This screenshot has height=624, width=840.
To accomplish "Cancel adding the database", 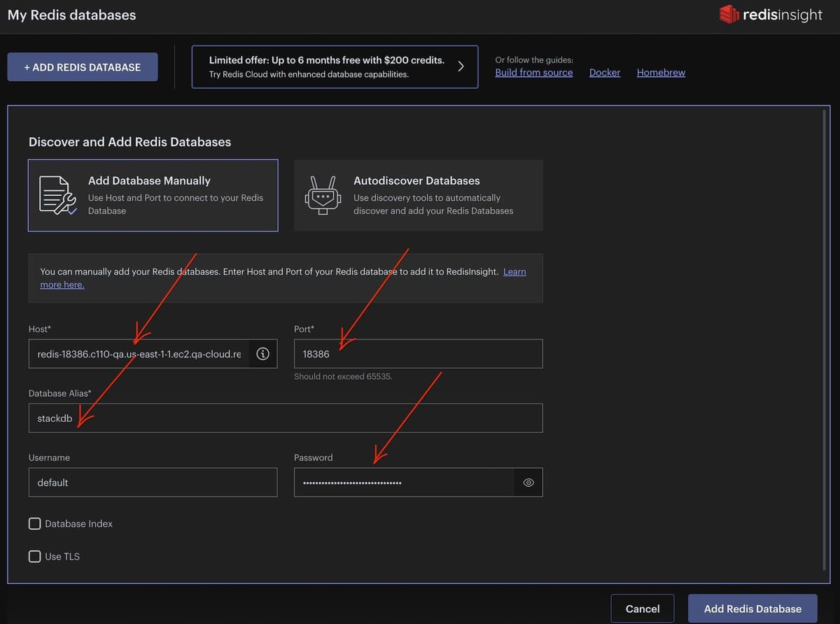I will pyautogui.click(x=642, y=609).
